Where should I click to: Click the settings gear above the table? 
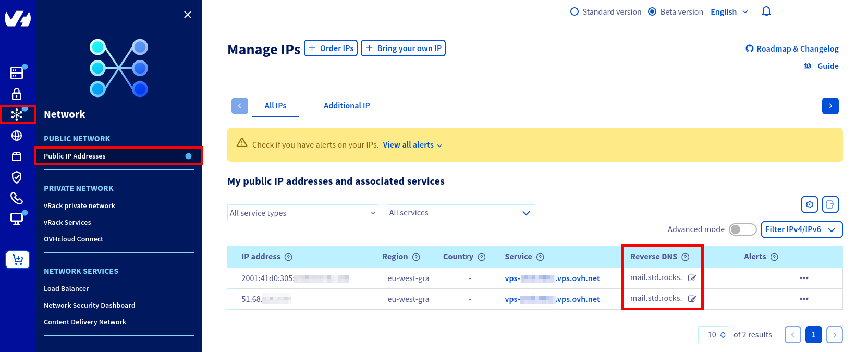[810, 204]
